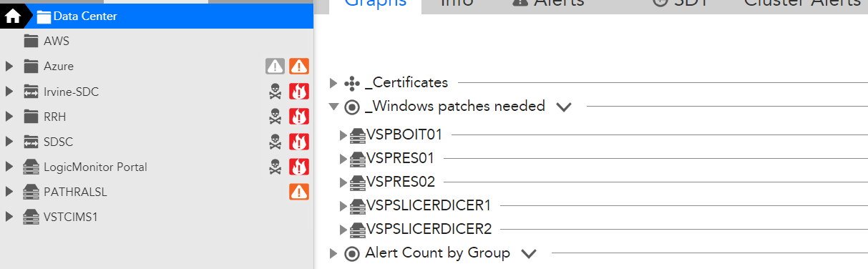
Task: Click the VSPSLICERDICER2 label
Action: click(x=429, y=229)
